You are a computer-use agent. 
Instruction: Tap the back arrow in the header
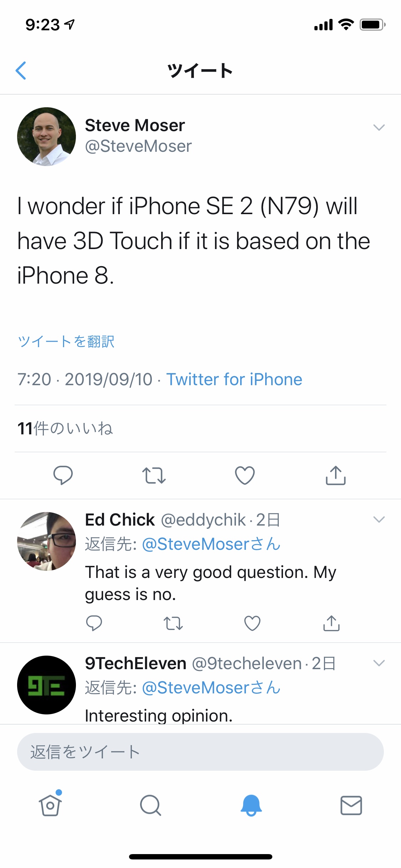click(x=21, y=71)
